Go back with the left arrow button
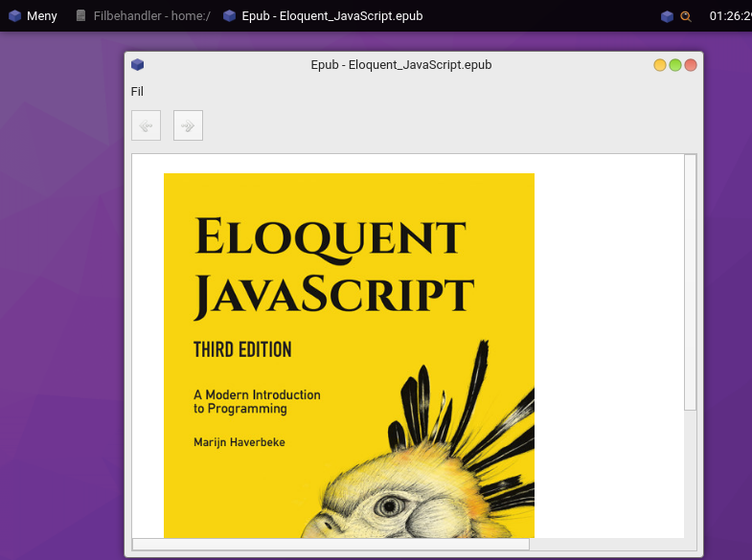 point(146,125)
